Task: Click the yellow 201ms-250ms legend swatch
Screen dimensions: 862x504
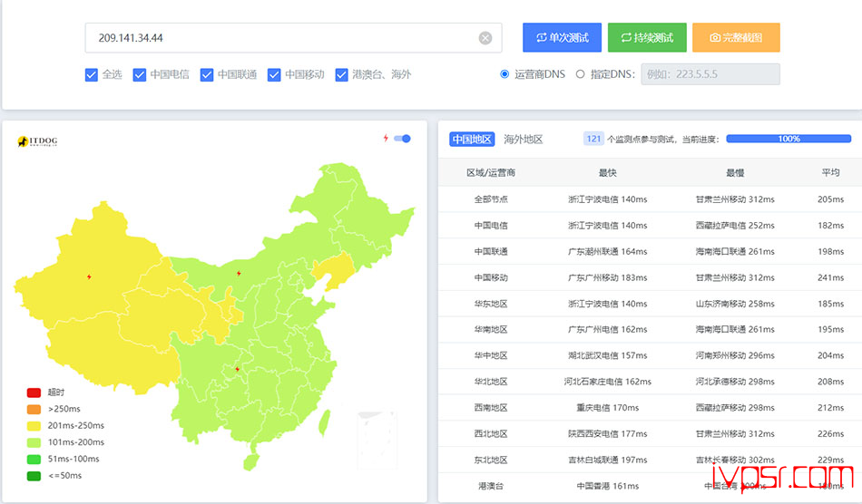Action: pyautogui.click(x=34, y=425)
